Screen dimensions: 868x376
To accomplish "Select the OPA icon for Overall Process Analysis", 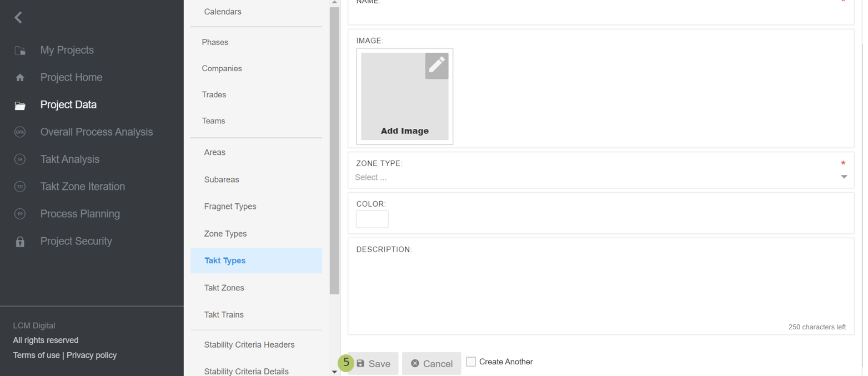I will [20, 132].
